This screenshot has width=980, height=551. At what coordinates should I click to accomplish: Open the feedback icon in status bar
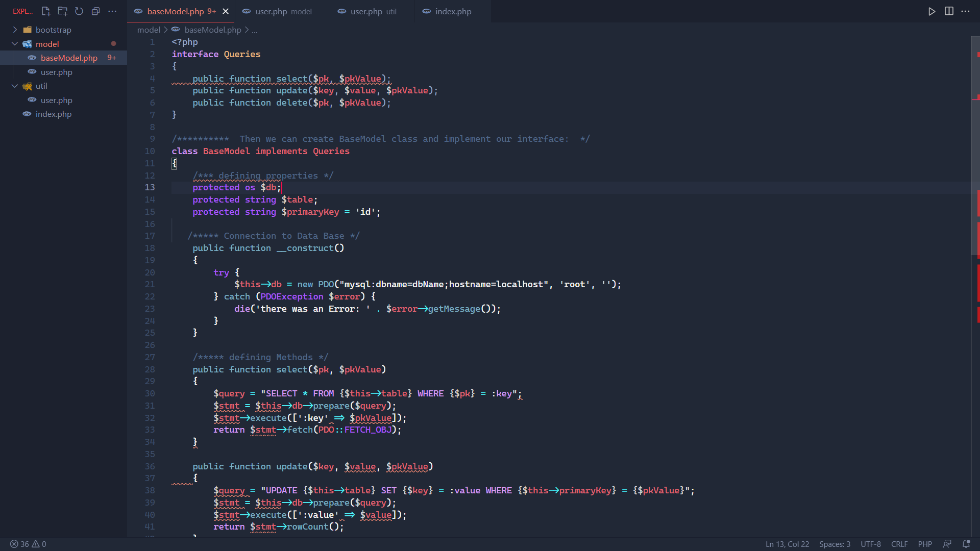(947, 544)
